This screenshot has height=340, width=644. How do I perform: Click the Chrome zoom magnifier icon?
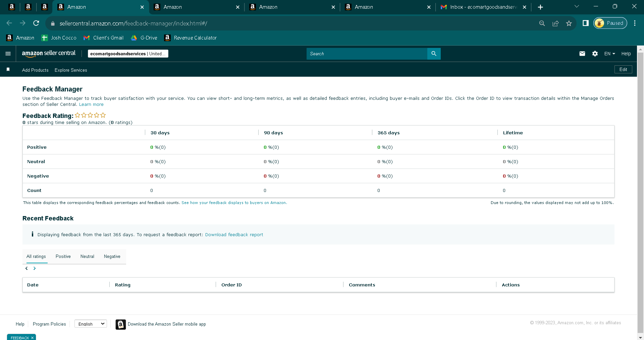[542, 23]
